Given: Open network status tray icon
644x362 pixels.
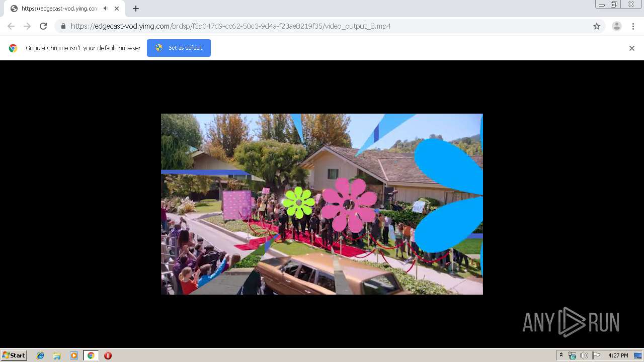Looking at the screenshot, I should coord(572,355).
